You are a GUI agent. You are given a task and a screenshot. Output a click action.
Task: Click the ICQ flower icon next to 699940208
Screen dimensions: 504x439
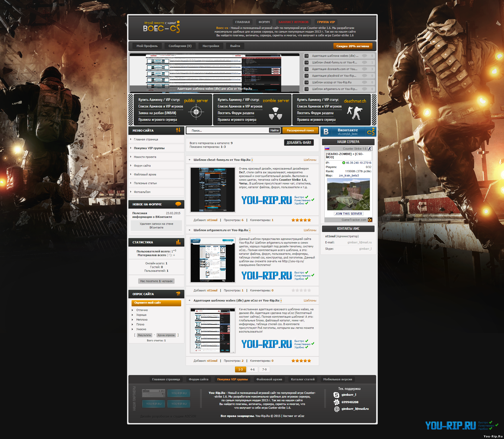(336, 402)
